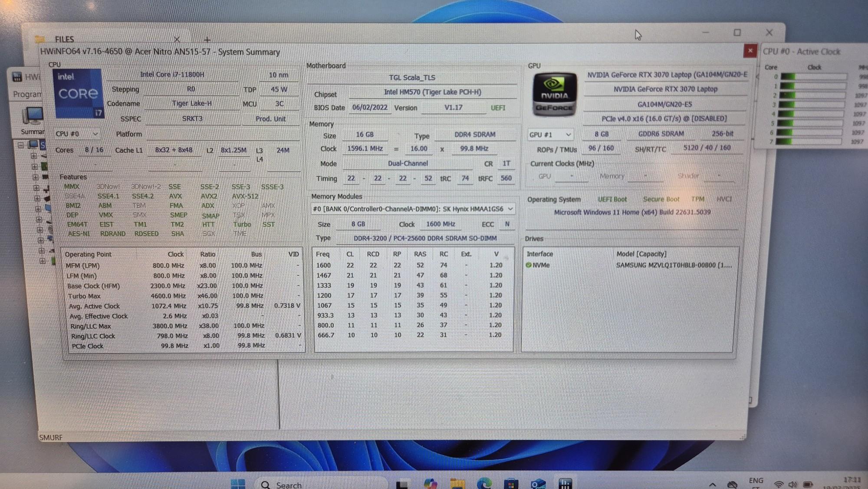The image size is (868, 489).
Task: Click the volume speaker tray icon
Action: click(x=792, y=484)
